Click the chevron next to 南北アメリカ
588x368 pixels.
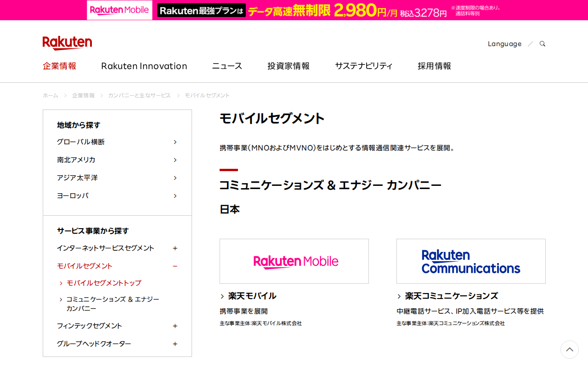pyautogui.click(x=175, y=160)
